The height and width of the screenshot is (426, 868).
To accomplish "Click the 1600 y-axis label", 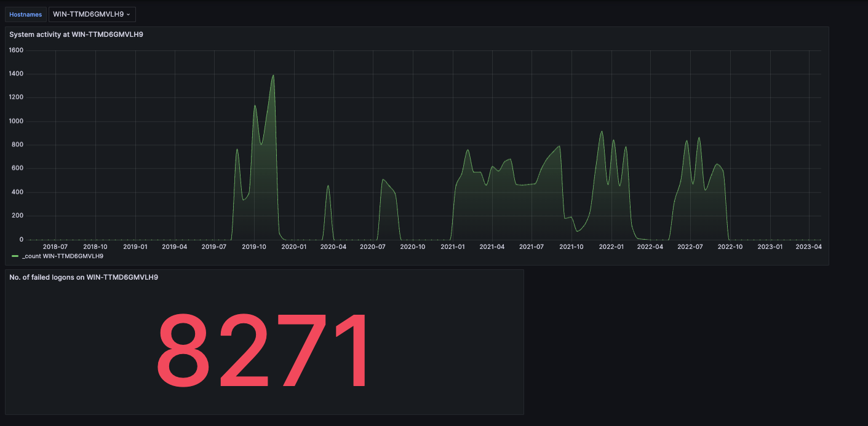I will [x=17, y=50].
